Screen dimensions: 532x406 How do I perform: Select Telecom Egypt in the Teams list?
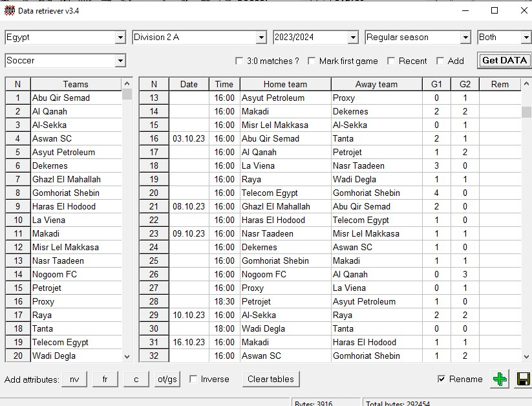pyautogui.click(x=60, y=342)
